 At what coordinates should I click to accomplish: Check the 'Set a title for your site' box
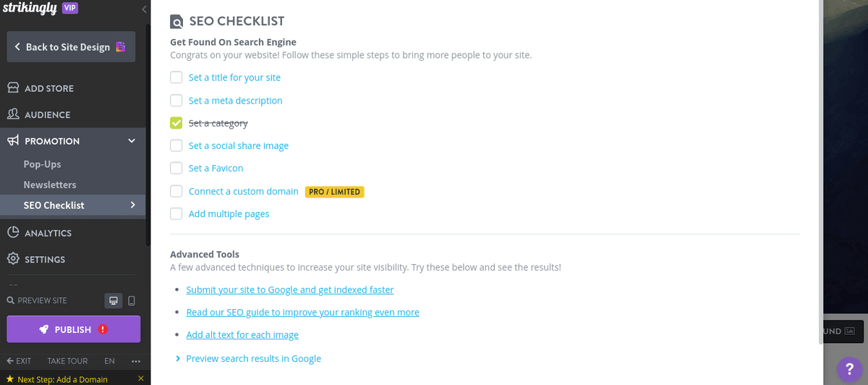[176, 77]
